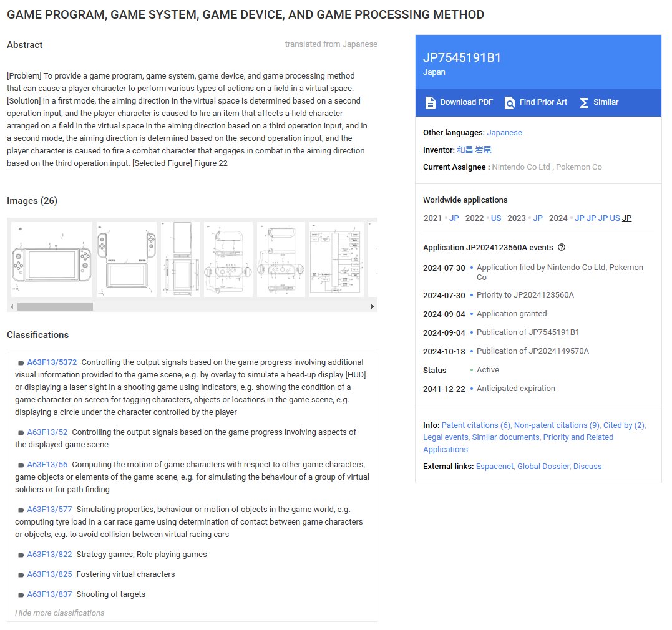The image size is (672, 630).
Task: Click the Download PDF button label
Action: [x=466, y=102]
